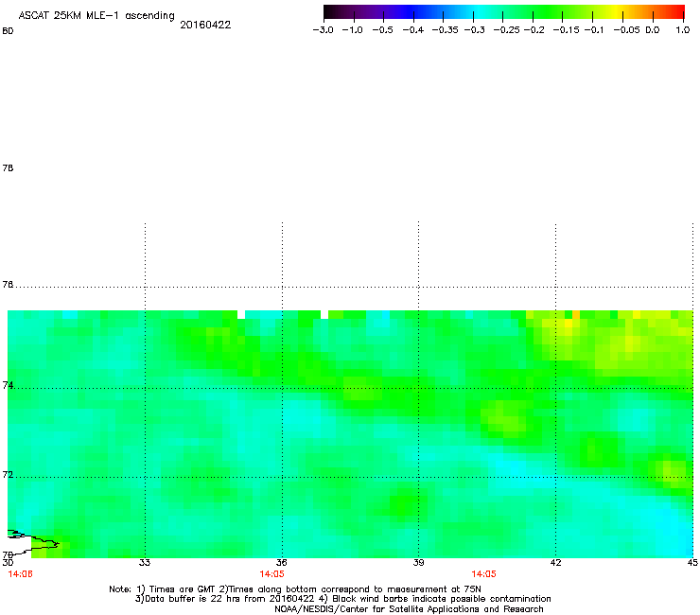The image size is (700, 615).
Task: Click the note line about Times are GMT
Action: [x=295, y=589]
